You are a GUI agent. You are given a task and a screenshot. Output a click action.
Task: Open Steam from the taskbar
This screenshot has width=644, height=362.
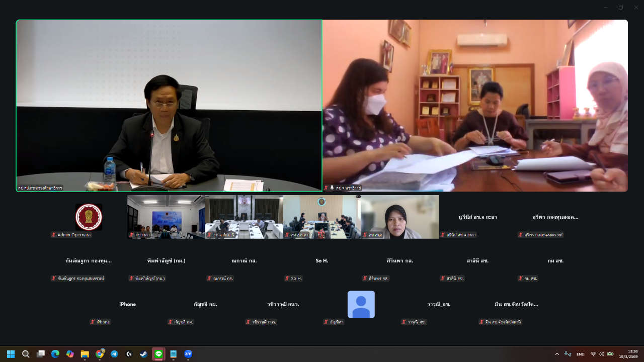[144, 354]
